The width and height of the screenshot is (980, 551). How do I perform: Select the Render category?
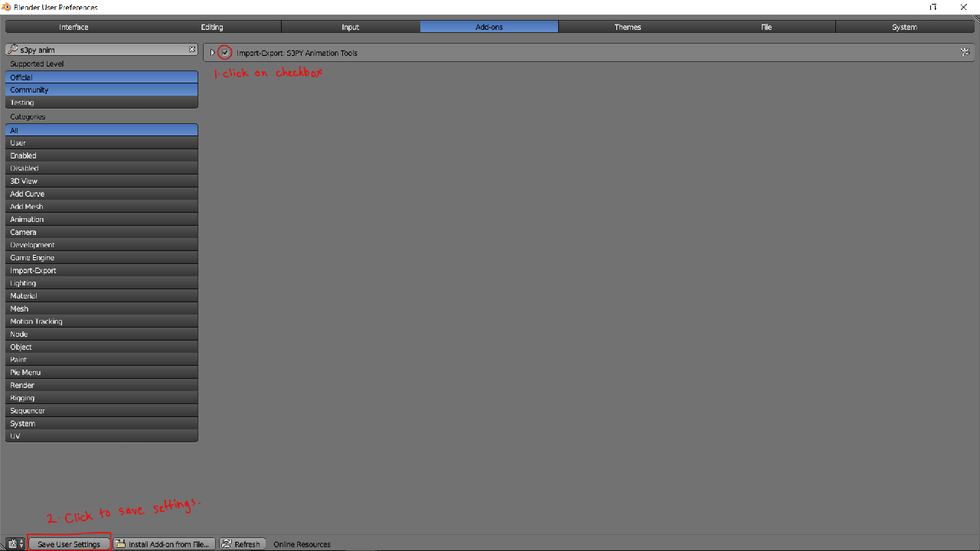pos(102,385)
